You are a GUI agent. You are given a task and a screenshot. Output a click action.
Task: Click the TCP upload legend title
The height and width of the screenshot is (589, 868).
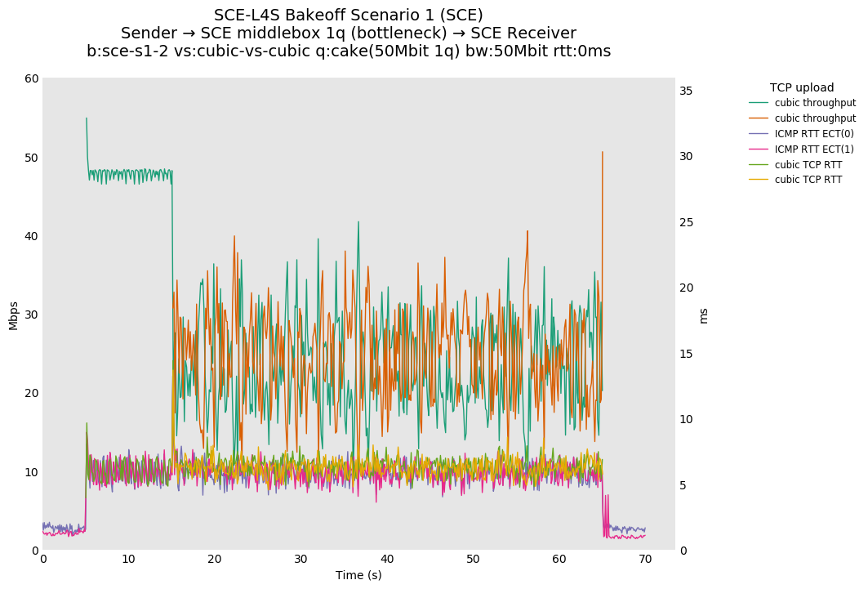point(801,88)
